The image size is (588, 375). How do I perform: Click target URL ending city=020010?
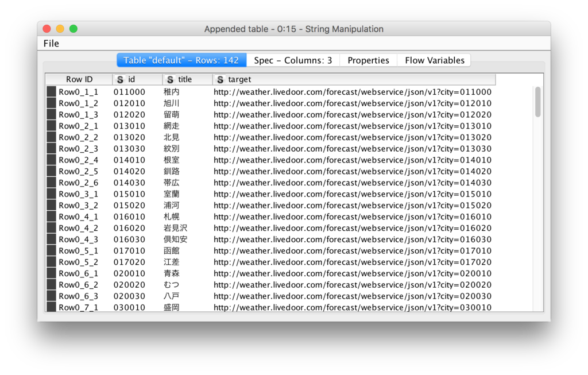[x=353, y=273]
